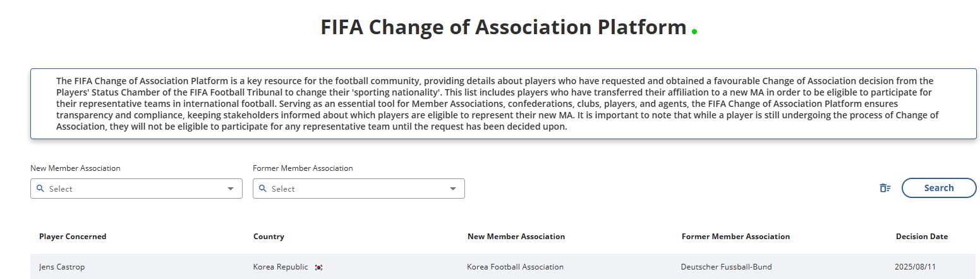Click the Deutscher Fussball-Bund cell
The image size is (980, 279).
click(726, 267)
